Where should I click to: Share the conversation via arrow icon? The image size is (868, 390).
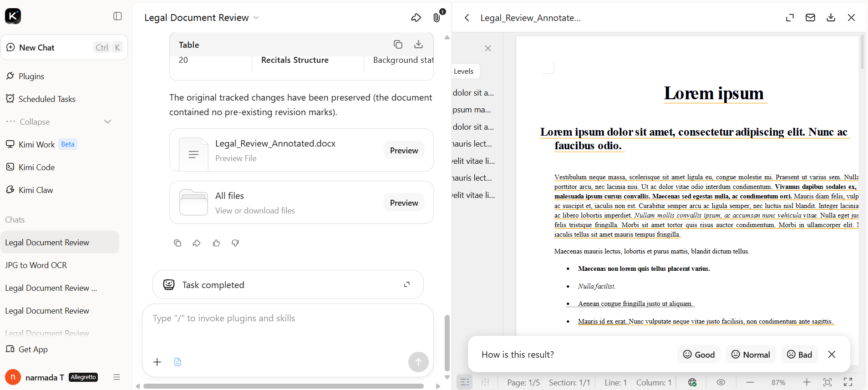(x=416, y=17)
